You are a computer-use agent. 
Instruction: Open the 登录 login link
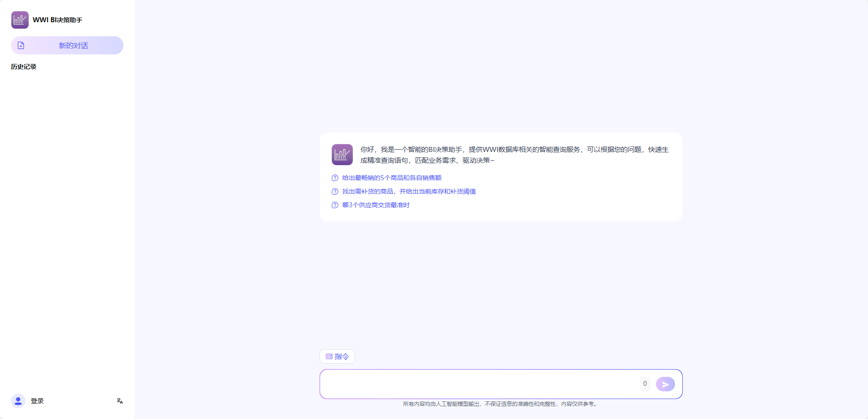37,401
